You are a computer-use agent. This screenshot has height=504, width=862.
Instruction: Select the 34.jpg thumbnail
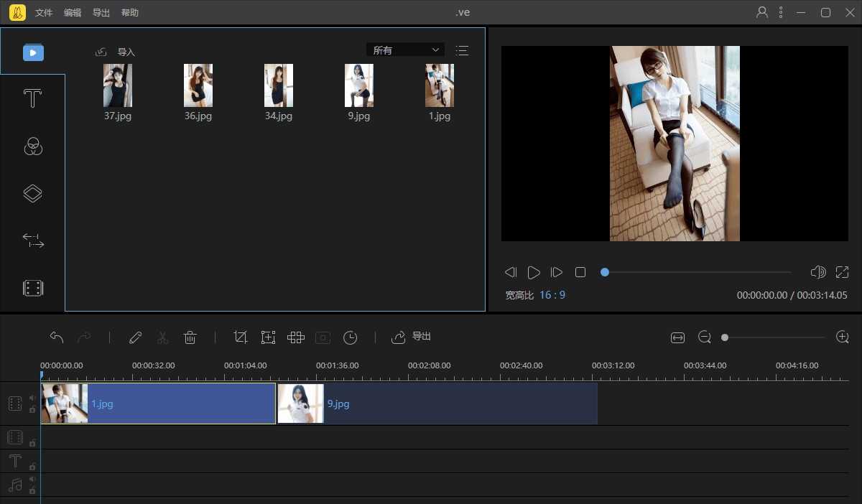[279, 85]
